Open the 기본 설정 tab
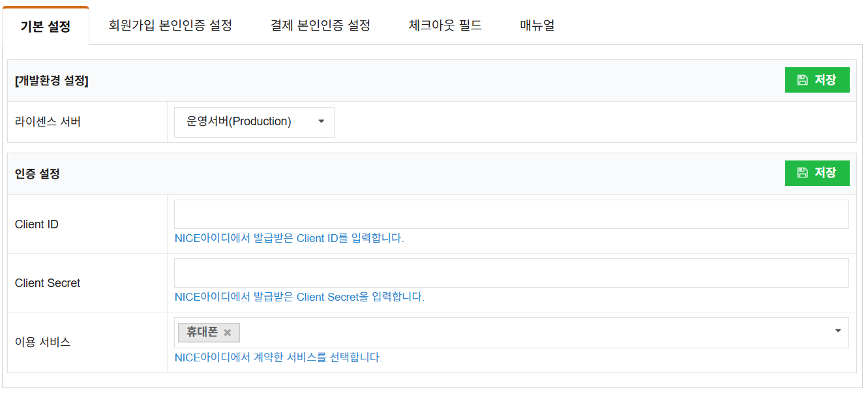Viewport: 868px width, 394px height. 46,27
